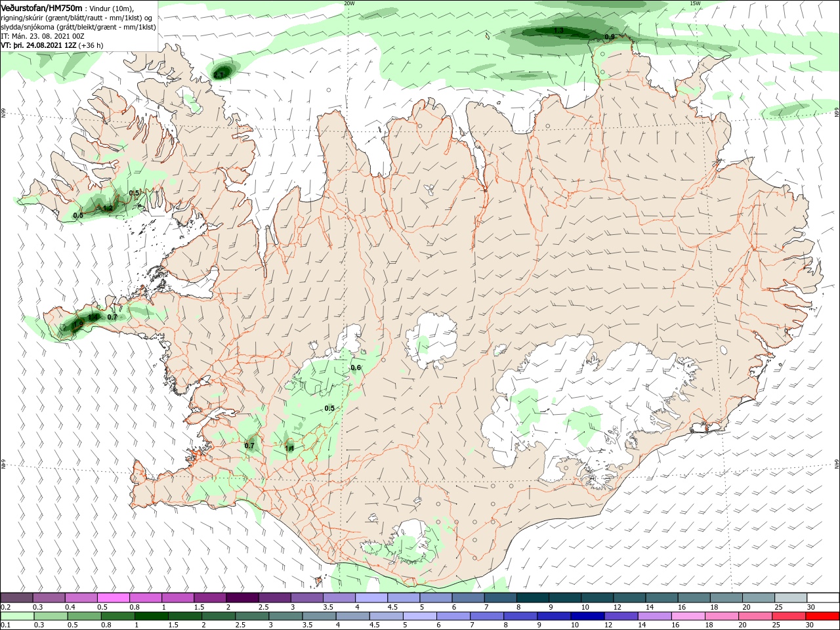This screenshot has width=840, height=630.
Task: Select the light green 0.3 swatch in the lower legend row
Action: point(51,616)
